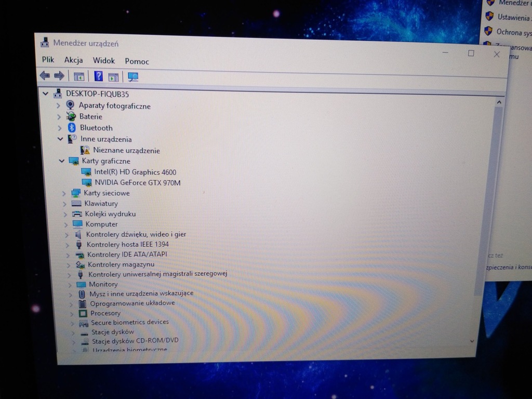532x399 pixels.
Task: Open the blue Help question-mark icon
Action: click(98, 76)
